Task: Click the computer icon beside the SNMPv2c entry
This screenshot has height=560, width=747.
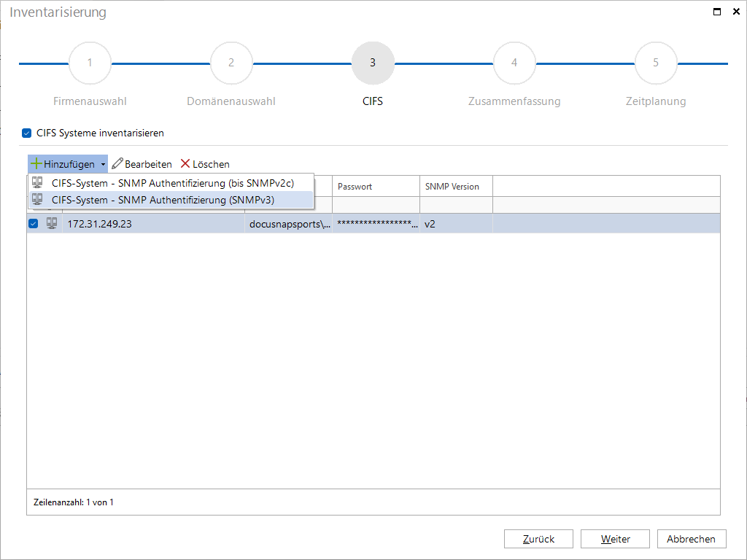Action: click(x=37, y=183)
